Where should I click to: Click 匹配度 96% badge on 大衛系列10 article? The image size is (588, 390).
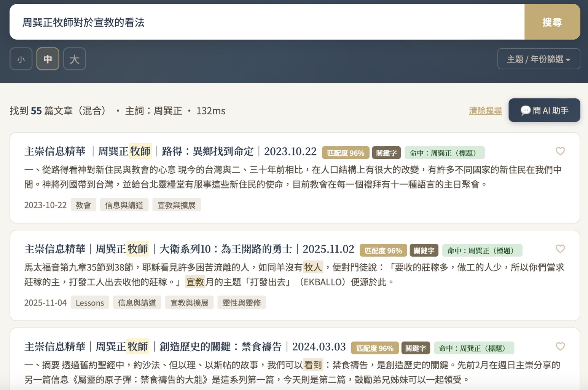(383, 250)
